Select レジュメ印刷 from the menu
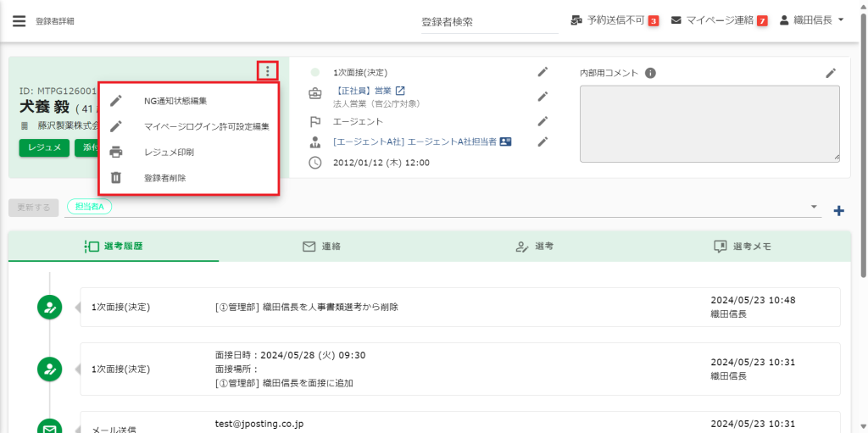 [x=169, y=153]
